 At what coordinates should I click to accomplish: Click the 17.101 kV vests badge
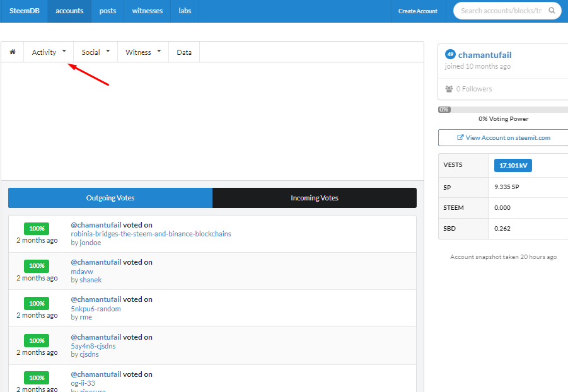point(513,165)
